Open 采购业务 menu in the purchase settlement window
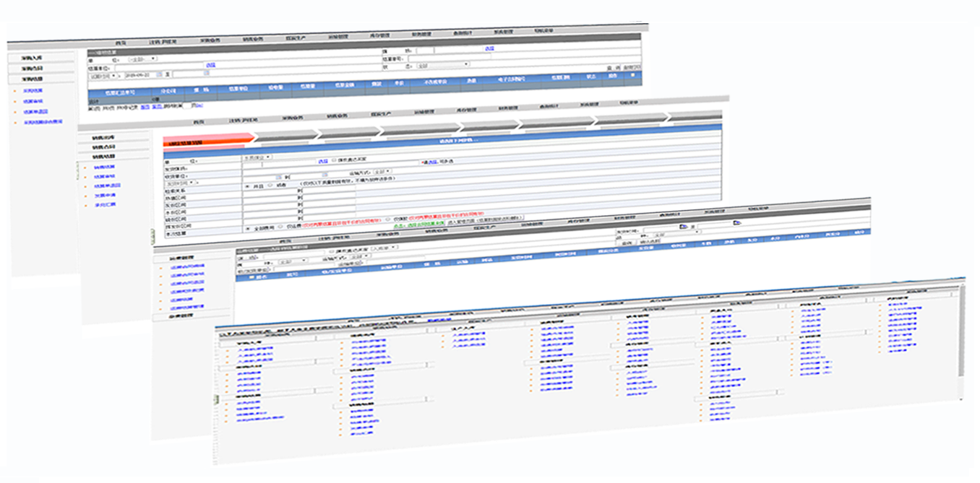980x483 pixels. click(x=211, y=40)
